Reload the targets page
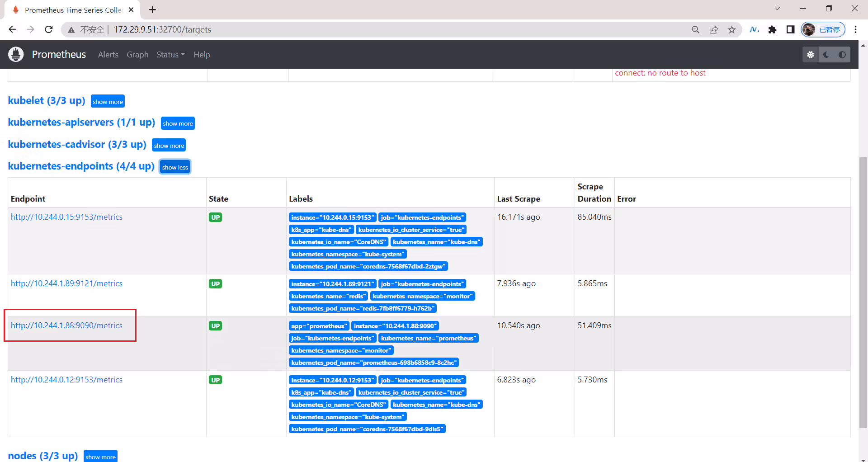 (x=49, y=29)
